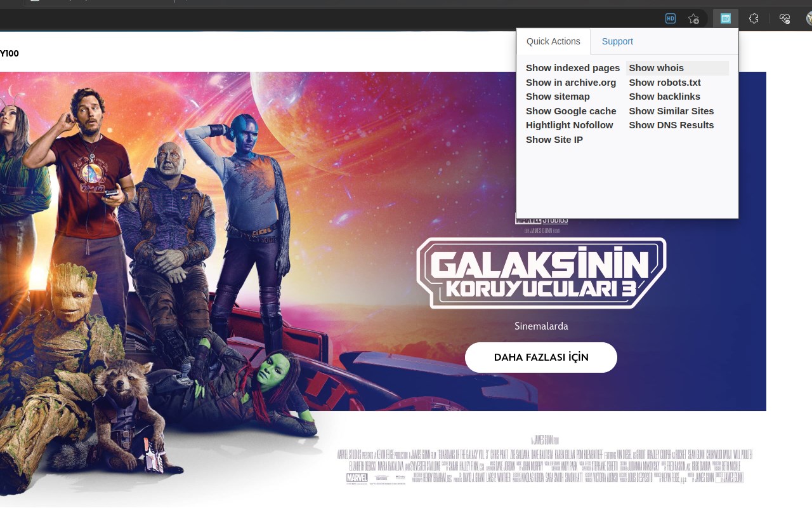Select Show in archive.org
This screenshot has width=812, height=508.
coord(571,83)
